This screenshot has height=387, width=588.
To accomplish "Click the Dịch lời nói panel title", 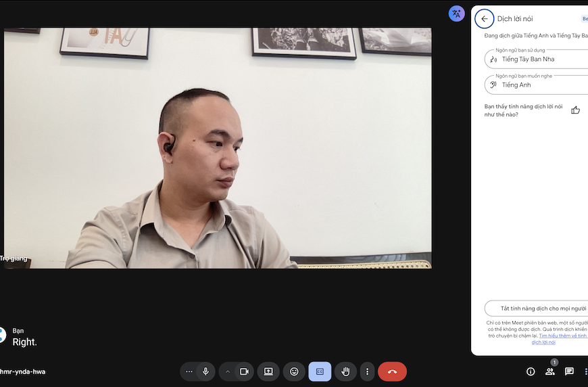I will [x=515, y=19].
